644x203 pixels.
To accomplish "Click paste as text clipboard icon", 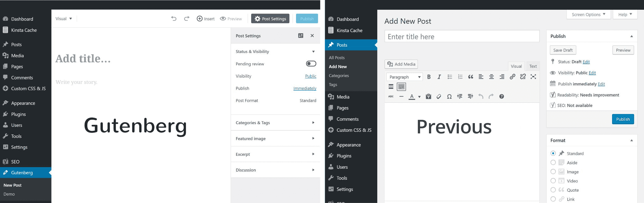I will (428, 96).
